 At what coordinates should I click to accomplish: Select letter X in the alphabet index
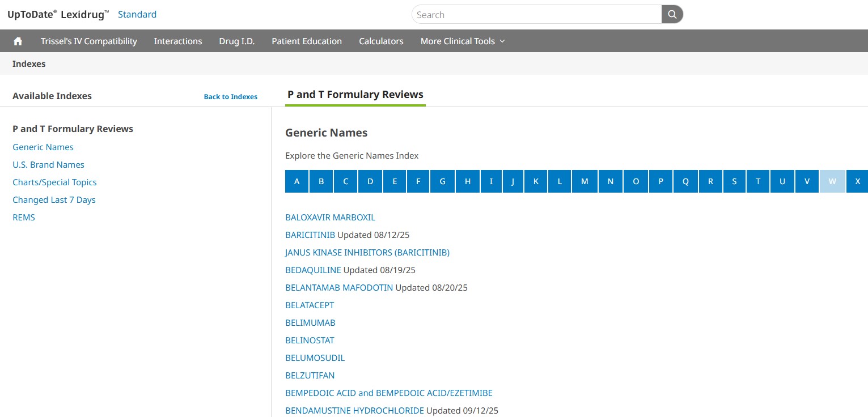pos(857,181)
